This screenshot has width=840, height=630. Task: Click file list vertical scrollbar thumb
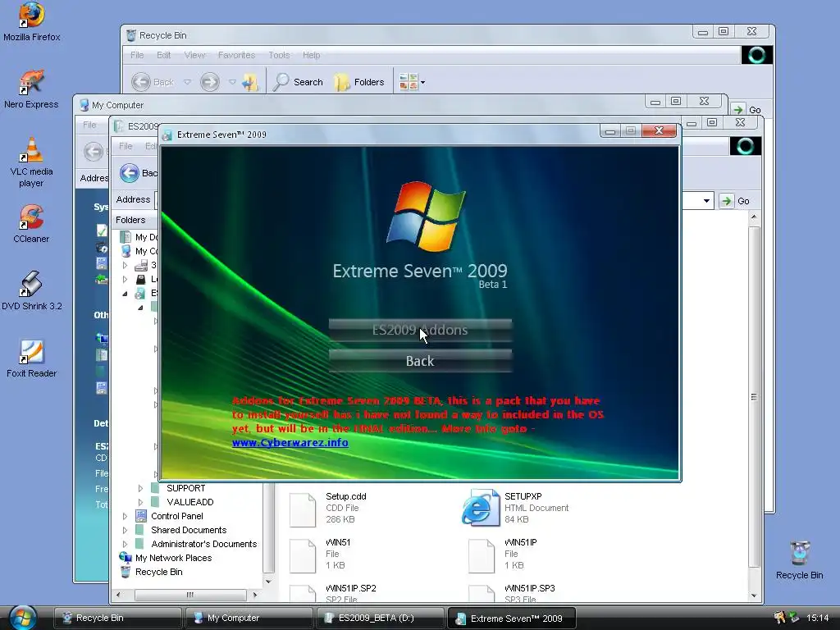click(754, 396)
